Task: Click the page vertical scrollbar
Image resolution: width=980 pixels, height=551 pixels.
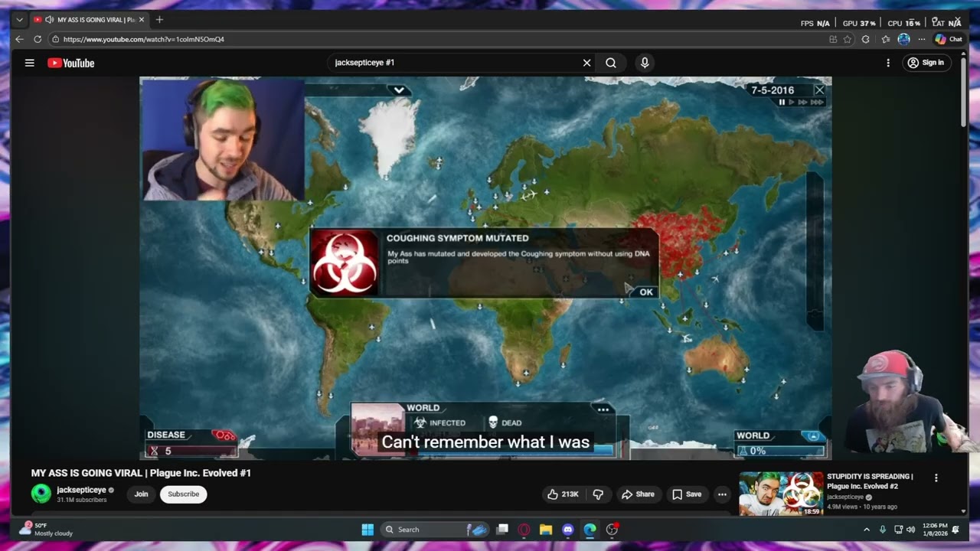Action: (x=963, y=92)
